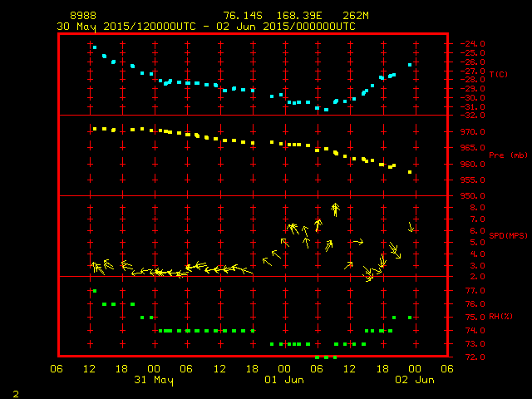The image size is (532, 399).
Task: Select the -24.0 temperature tick label
Action: click(x=473, y=44)
